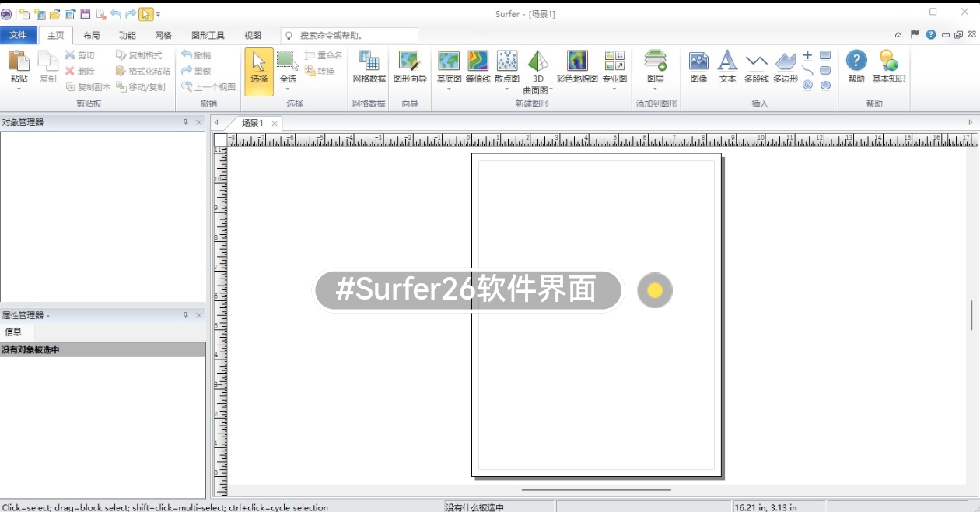
Task: Click the New Plot icon in quick access toolbar
Action: (x=24, y=14)
